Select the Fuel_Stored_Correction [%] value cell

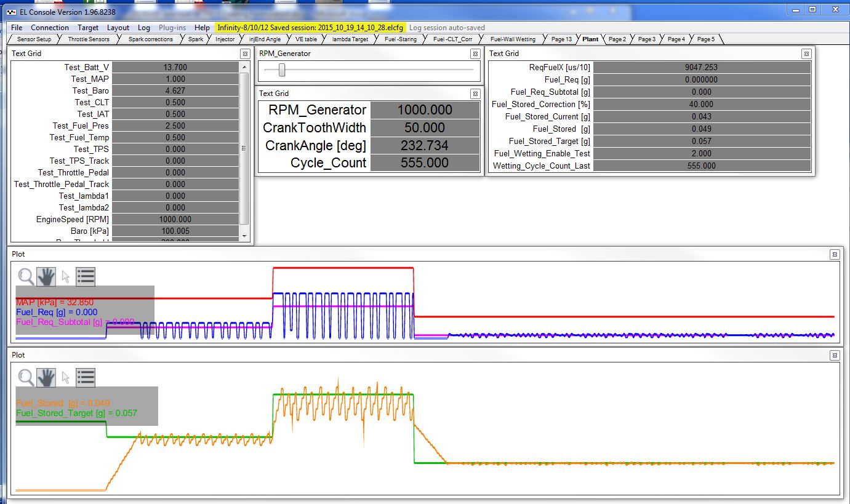[x=701, y=105]
